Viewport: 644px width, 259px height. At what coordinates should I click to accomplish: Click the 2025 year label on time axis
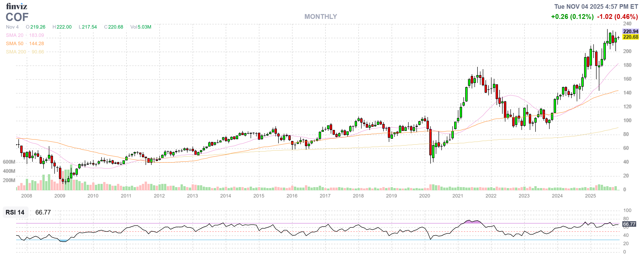(590, 196)
